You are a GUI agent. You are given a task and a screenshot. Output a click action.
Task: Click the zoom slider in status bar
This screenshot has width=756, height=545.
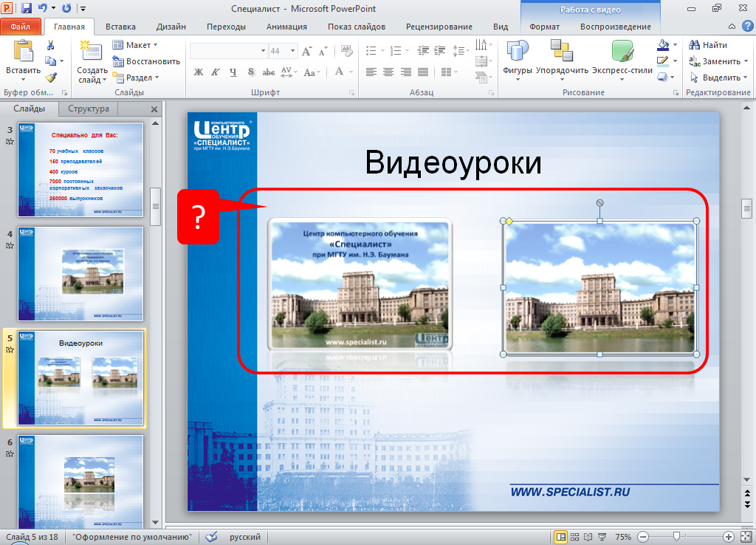click(675, 537)
